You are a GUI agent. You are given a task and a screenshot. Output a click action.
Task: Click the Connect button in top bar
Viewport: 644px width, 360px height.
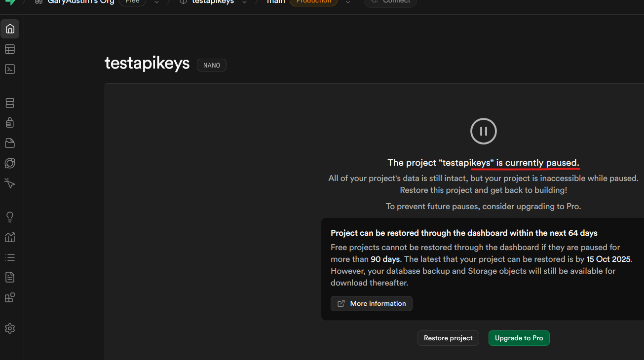[390, 2]
